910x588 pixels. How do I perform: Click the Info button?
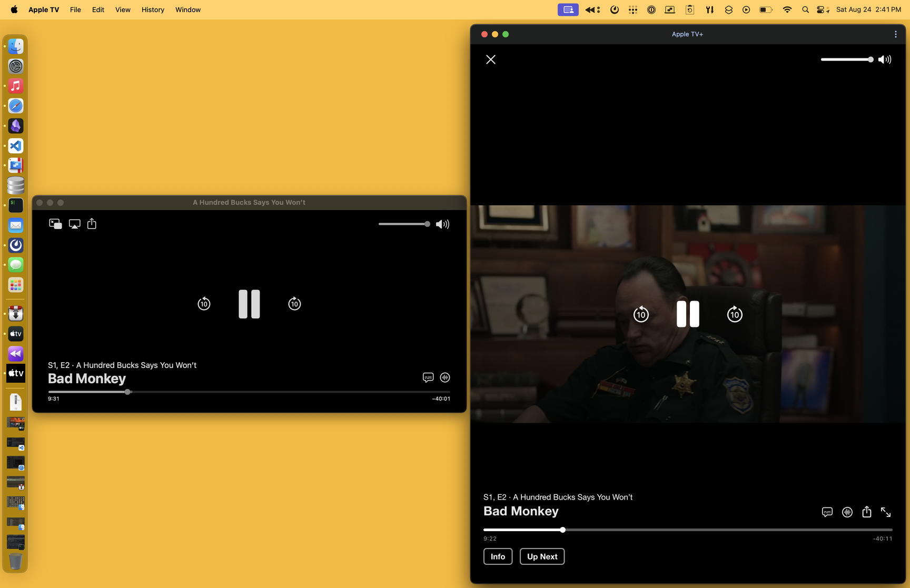[x=498, y=556]
